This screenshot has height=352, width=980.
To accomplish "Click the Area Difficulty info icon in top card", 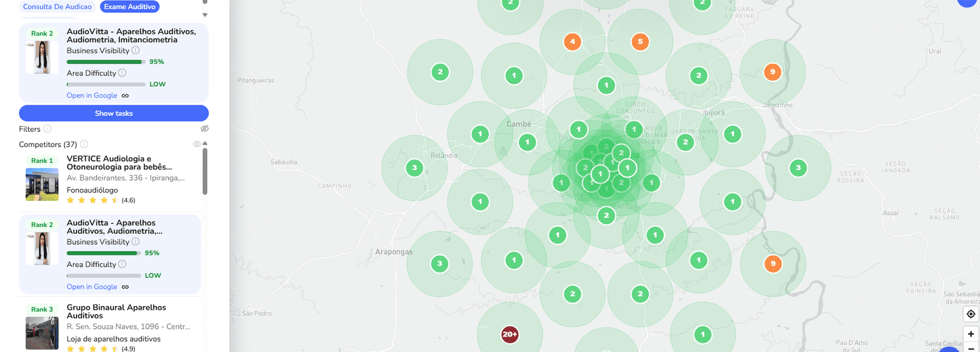I will [122, 73].
